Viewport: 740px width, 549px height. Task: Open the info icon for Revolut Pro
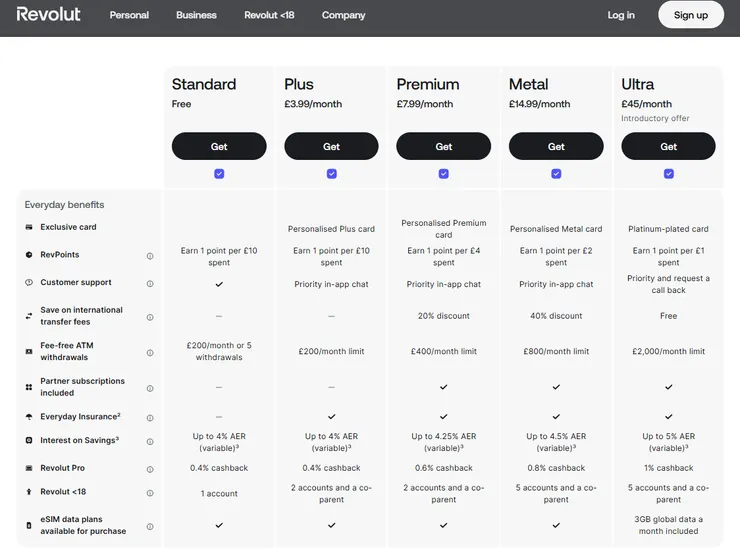(x=150, y=469)
